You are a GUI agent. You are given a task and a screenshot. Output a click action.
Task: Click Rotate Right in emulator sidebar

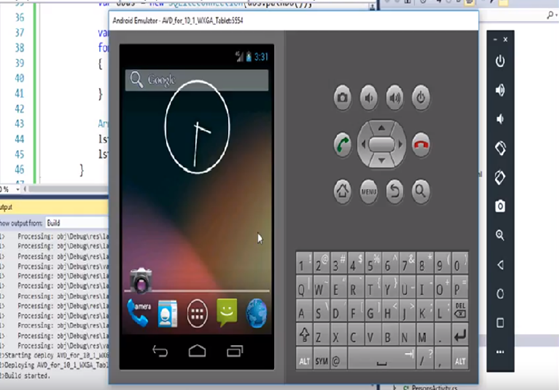point(500,177)
